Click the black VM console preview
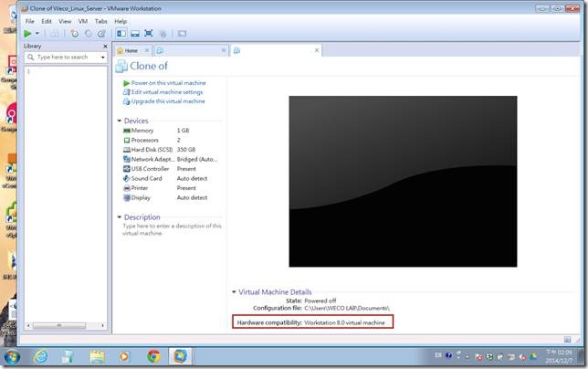Viewport: 588px width, 369px height. (403, 182)
